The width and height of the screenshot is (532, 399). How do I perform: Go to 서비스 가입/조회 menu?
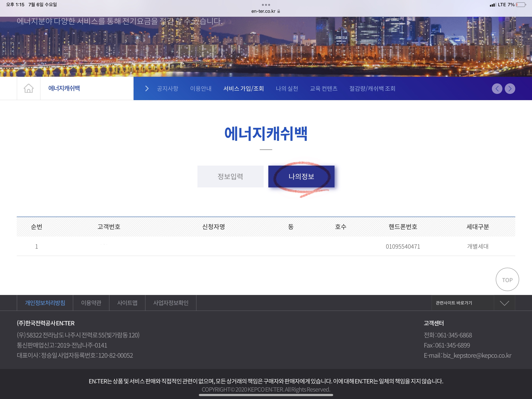pyautogui.click(x=243, y=89)
